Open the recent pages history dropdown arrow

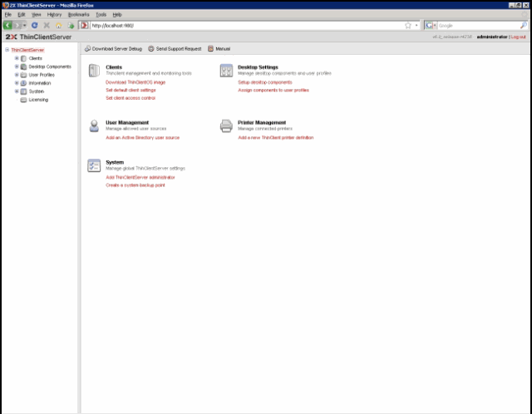(x=24, y=26)
